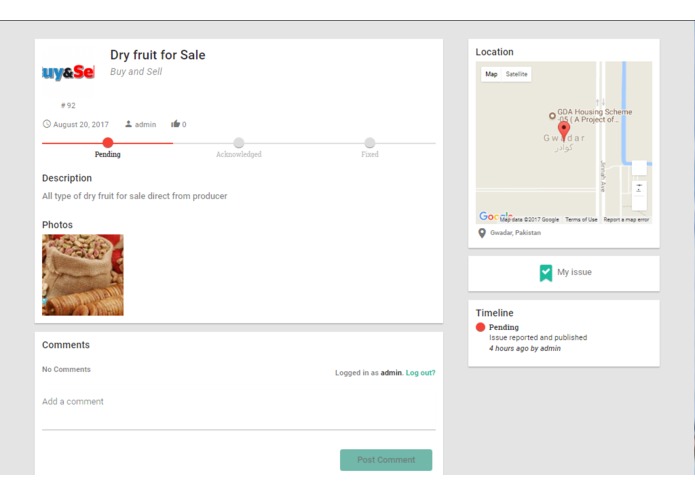695x494 pixels.
Task: Click the Fixed status step marker
Action: coord(370,143)
